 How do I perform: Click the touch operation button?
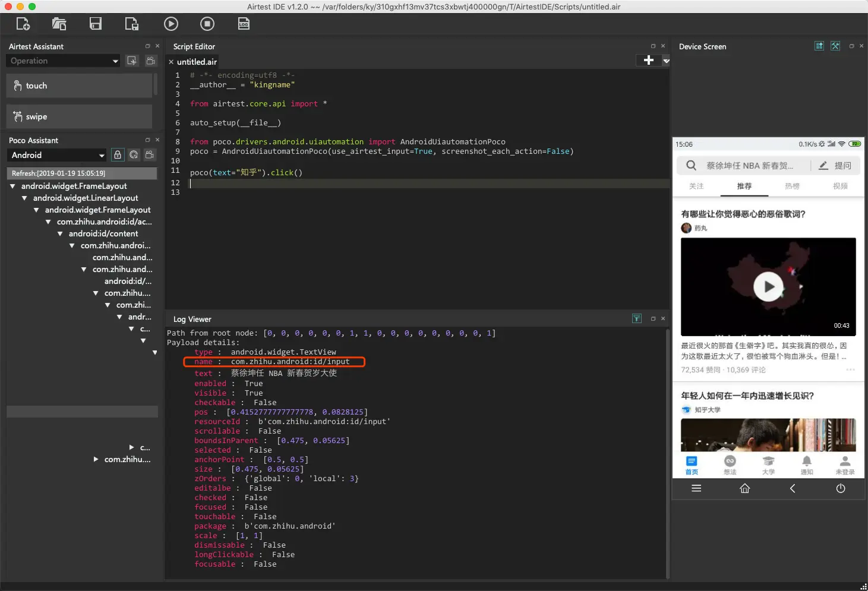[x=79, y=86]
